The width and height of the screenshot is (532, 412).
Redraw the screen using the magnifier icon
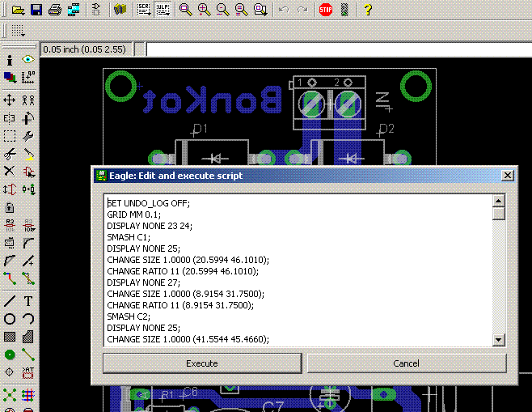(x=241, y=10)
